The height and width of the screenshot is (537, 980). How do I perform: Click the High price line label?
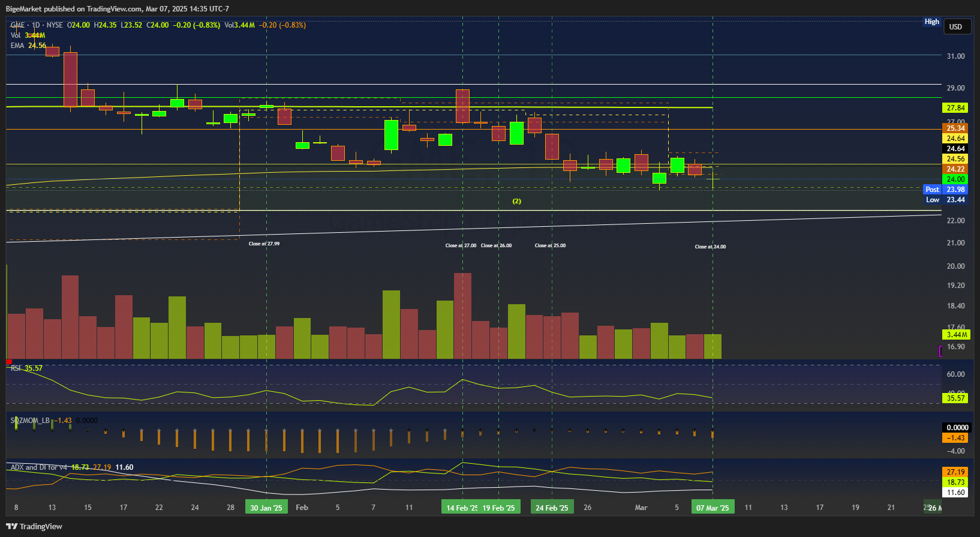[x=931, y=22]
